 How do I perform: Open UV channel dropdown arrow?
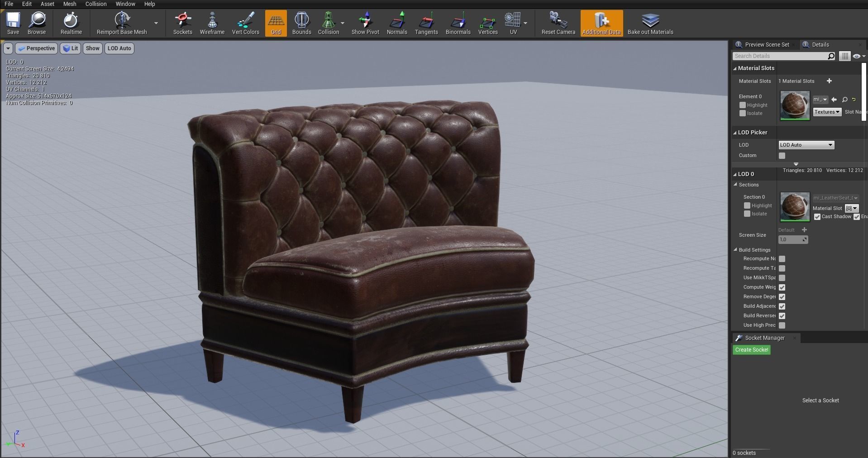coord(525,23)
